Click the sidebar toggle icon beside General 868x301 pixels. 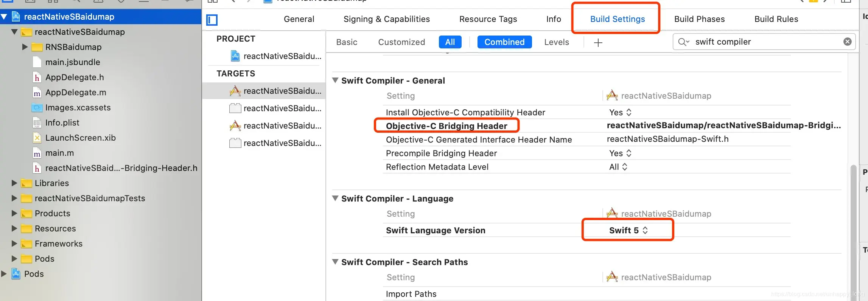tap(212, 20)
